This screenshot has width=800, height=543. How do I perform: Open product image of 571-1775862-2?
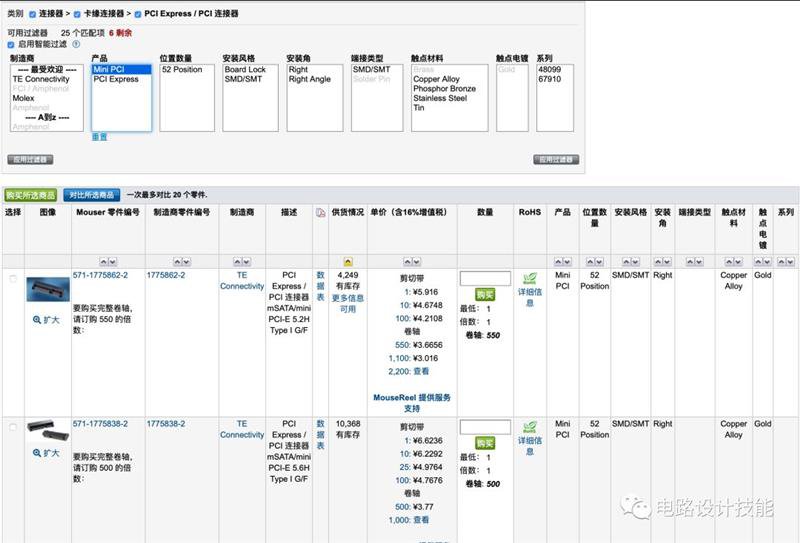pos(48,289)
